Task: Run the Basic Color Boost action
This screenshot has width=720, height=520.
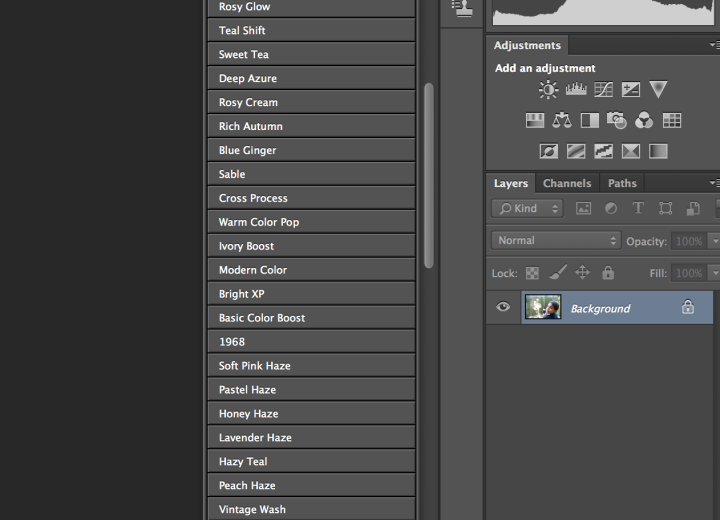Action: (x=311, y=317)
